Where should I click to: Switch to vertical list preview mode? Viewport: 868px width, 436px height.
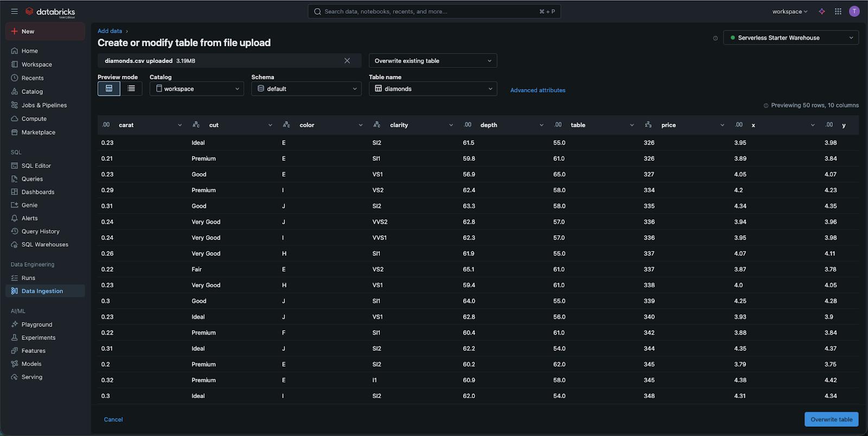click(x=131, y=89)
